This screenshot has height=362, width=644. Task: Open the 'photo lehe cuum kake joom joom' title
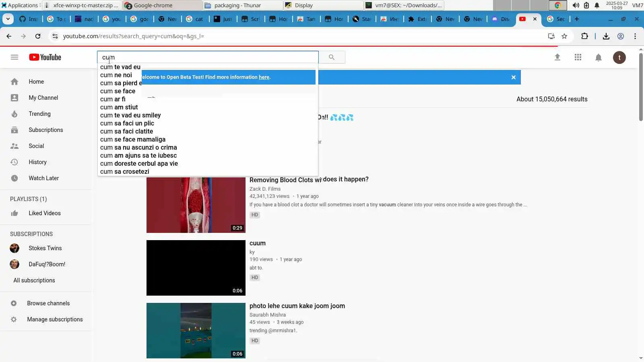point(297,306)
